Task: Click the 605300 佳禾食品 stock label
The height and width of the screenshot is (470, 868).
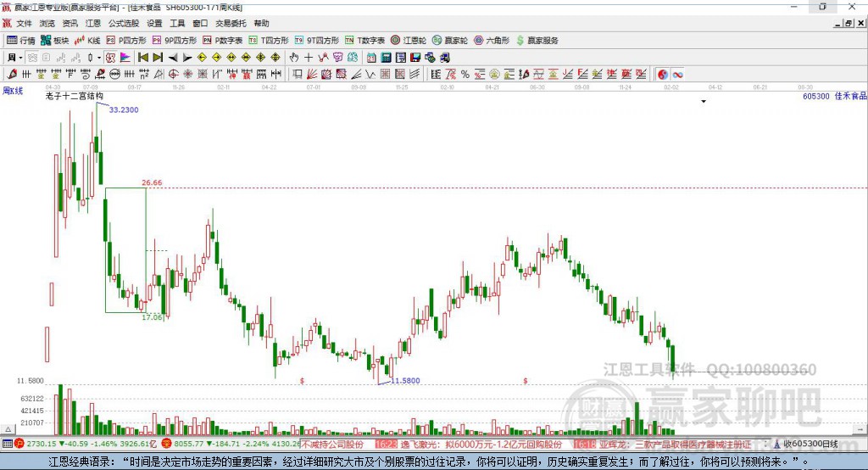Action: point(834,96)
